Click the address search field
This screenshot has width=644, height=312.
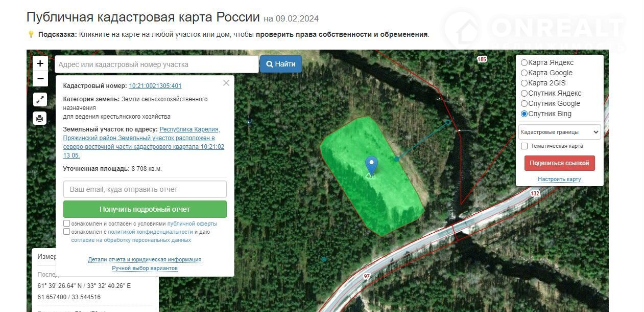156,64
